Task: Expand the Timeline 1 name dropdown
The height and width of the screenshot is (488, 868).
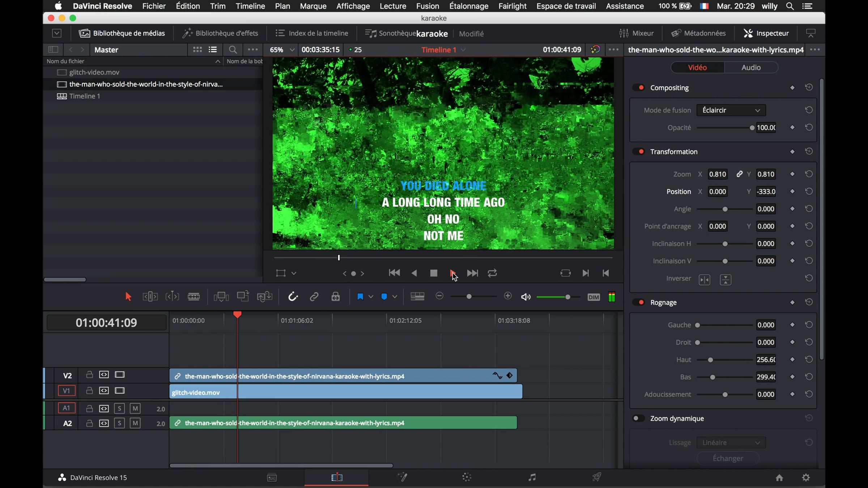Action: click(463, 50)
